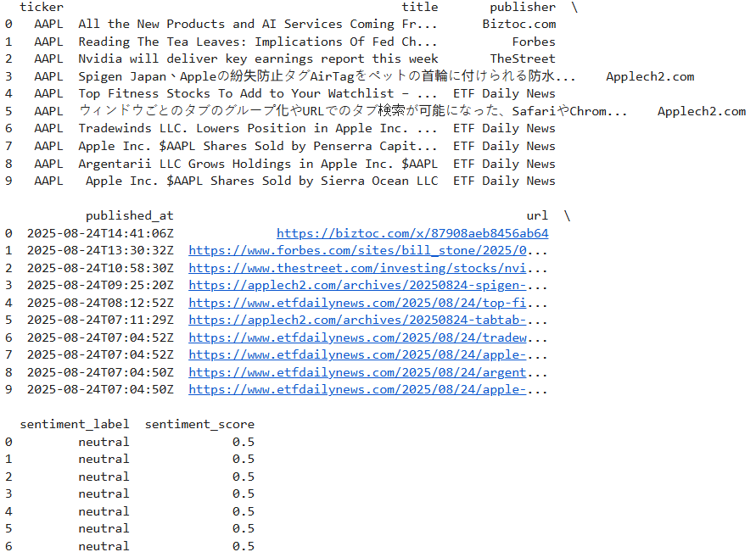The width and height of the screenshot is (756, 552).
Task: Click timestamp '2025-08-24T13:30:32Z'
Action: 100,250
